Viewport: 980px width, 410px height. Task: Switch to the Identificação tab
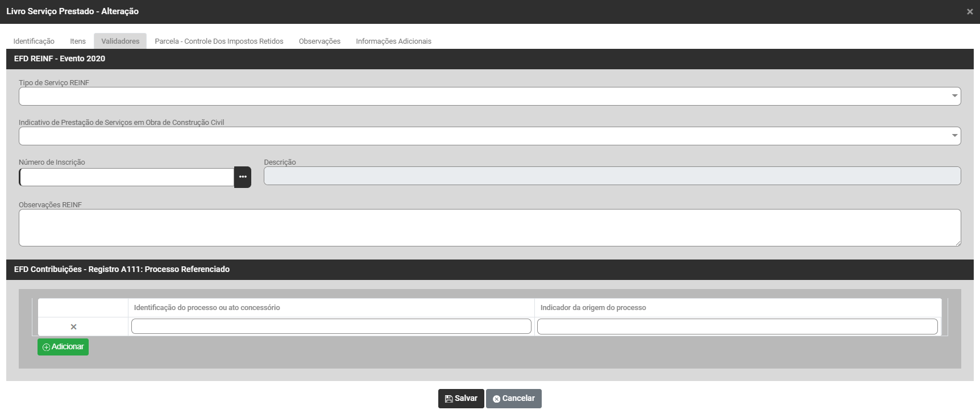pos(34,41)
